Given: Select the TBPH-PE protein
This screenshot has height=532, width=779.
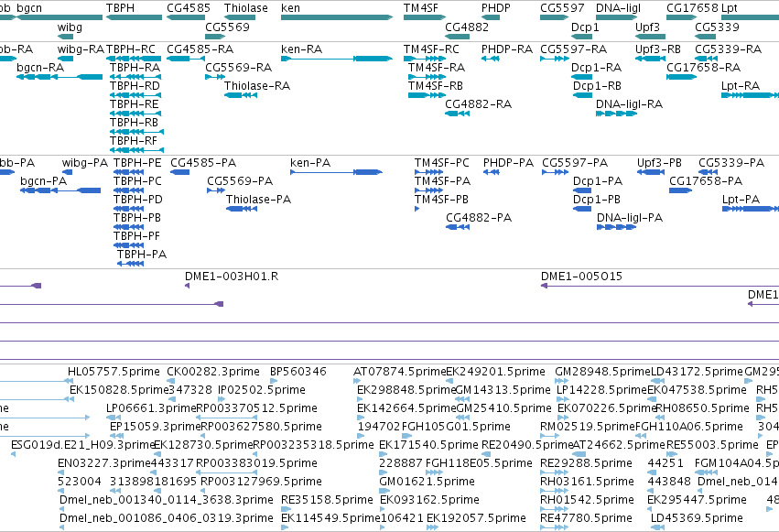Looking at the screenshot, I should [x=129, y=172].
